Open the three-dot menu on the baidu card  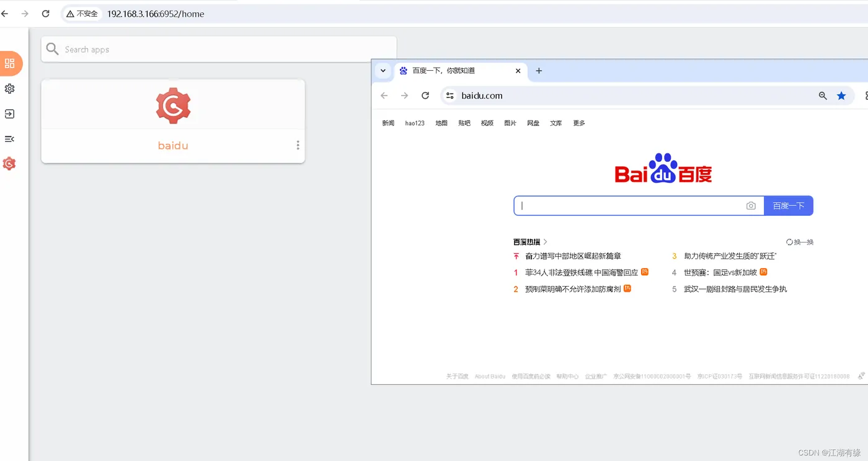(x=298, y=145)
